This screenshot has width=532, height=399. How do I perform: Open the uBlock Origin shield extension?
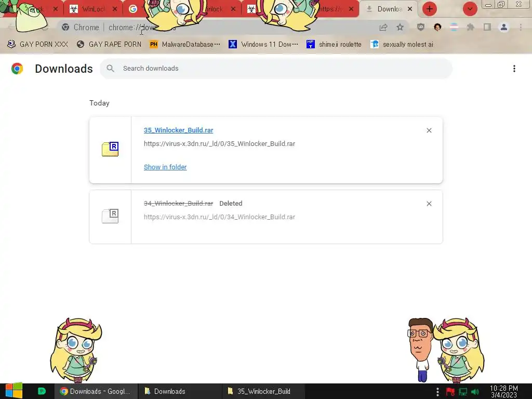coord(421,27)
